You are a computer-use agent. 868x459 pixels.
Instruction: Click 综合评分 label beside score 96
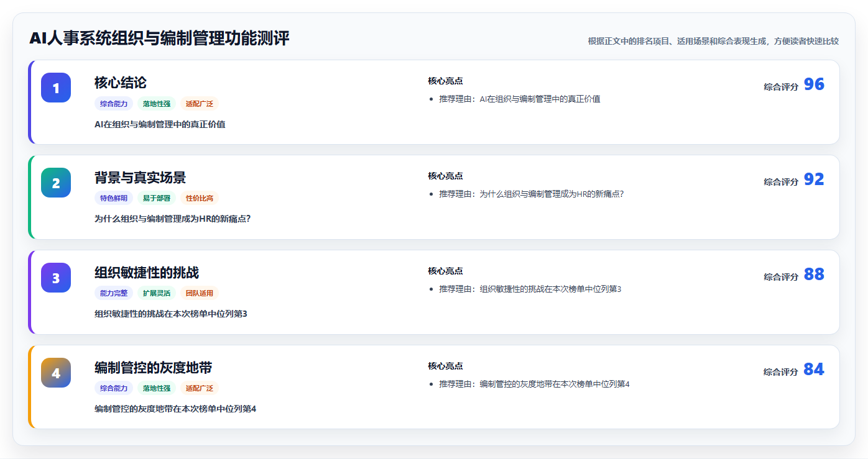[781, 87]
